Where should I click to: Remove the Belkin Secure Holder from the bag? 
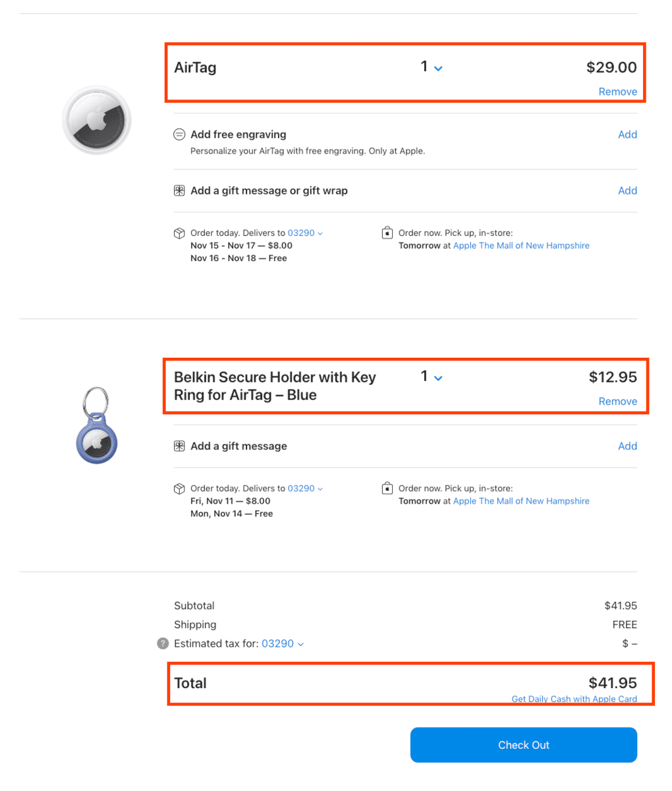(x=617, y=401)
